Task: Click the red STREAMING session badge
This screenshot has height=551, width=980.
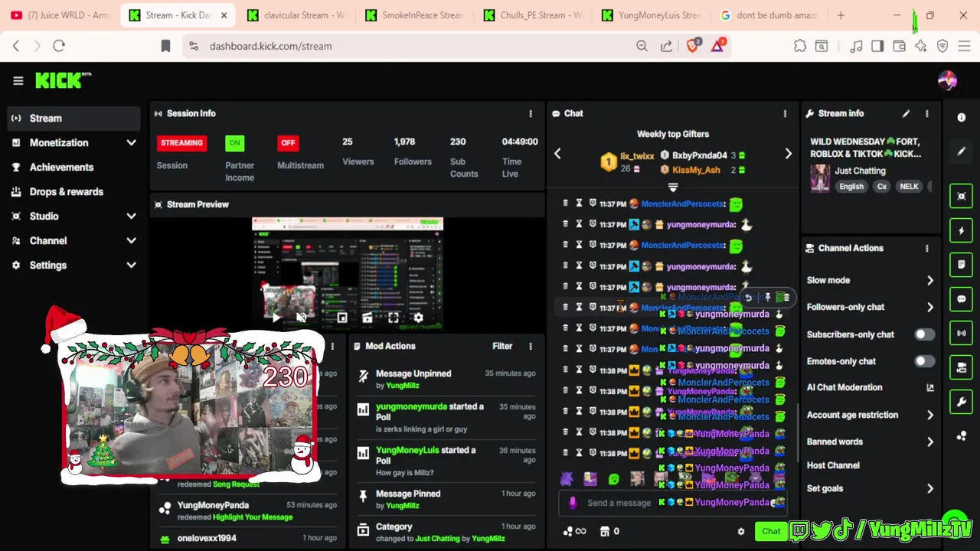Action: [181, 143]
